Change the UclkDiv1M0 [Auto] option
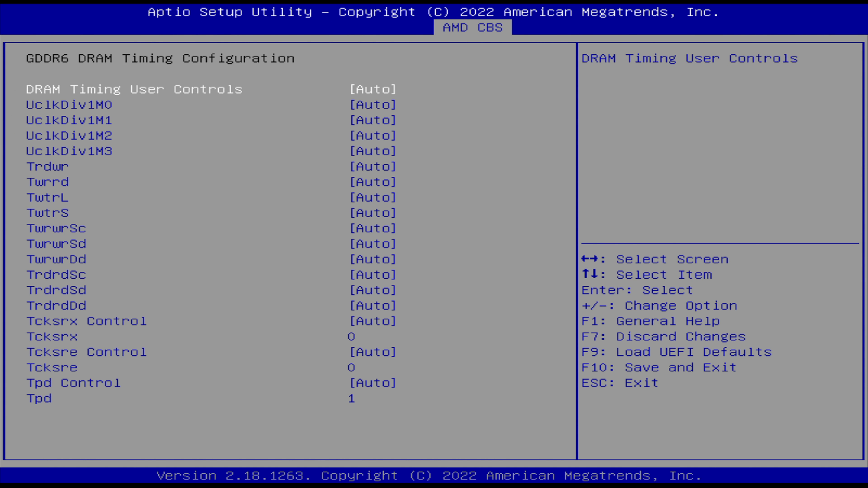This screenshot has height=488, width=868. click(373, 105)
